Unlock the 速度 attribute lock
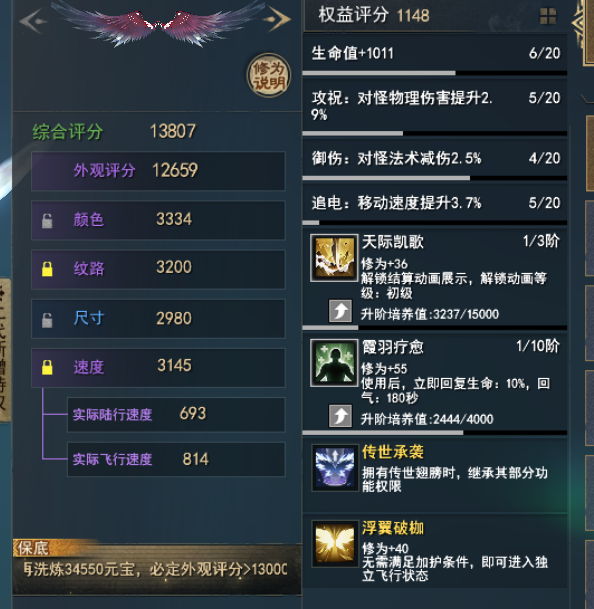The height and width of the screenshot is (609, 594). point(47,367)
